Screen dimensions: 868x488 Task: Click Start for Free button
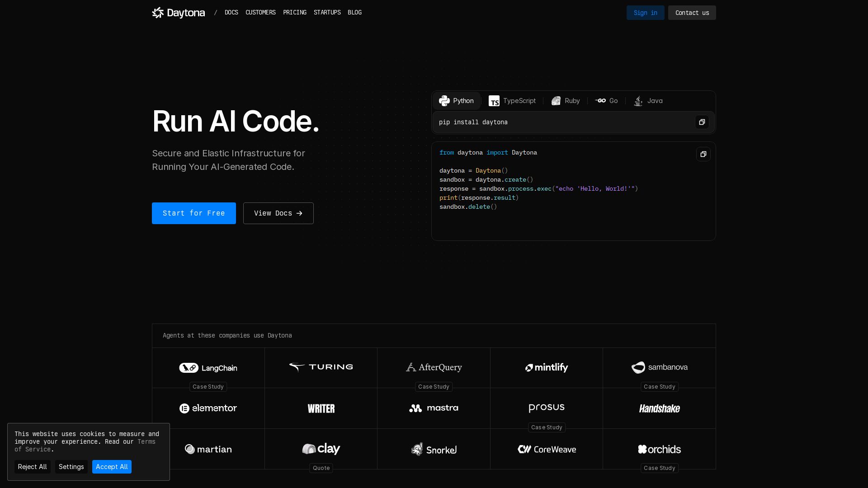[194, 213]
